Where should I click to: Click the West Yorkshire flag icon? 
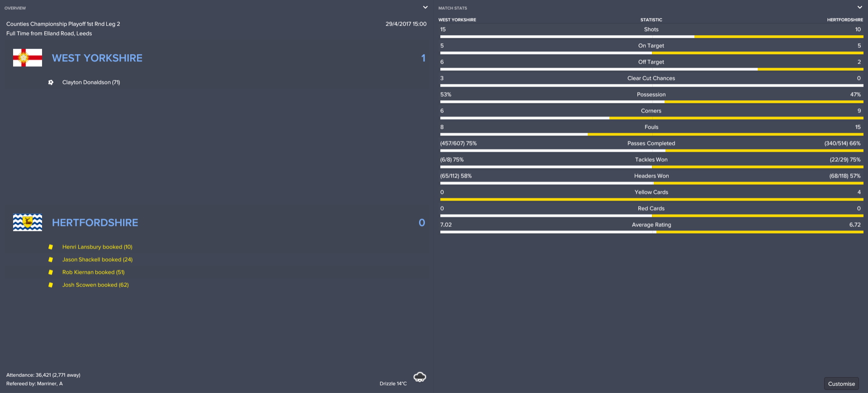coord(28,58)
